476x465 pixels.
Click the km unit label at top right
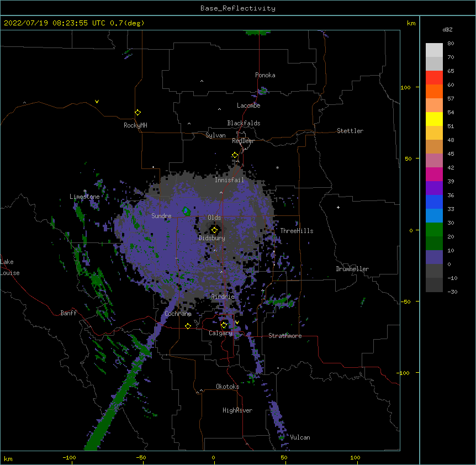[x=411, y=23]
